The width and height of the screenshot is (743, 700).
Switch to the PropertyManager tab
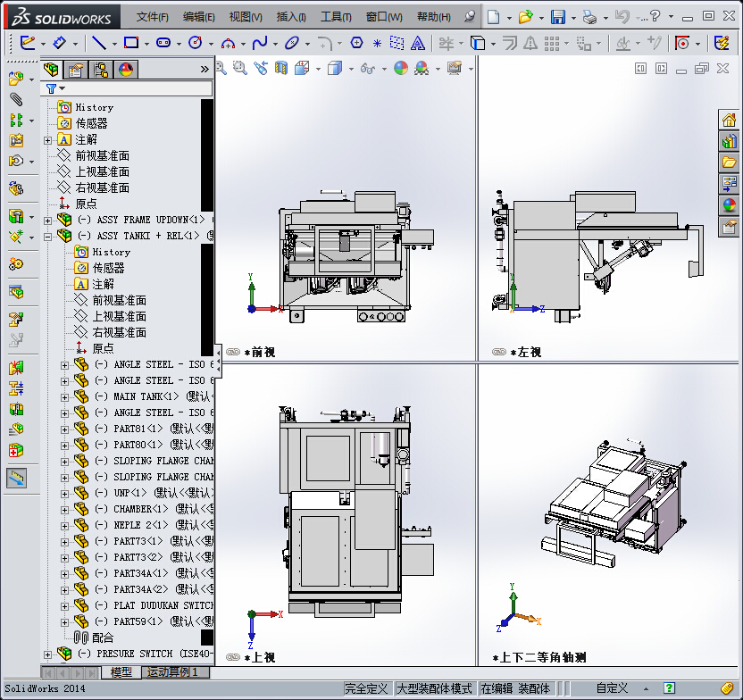76,70
